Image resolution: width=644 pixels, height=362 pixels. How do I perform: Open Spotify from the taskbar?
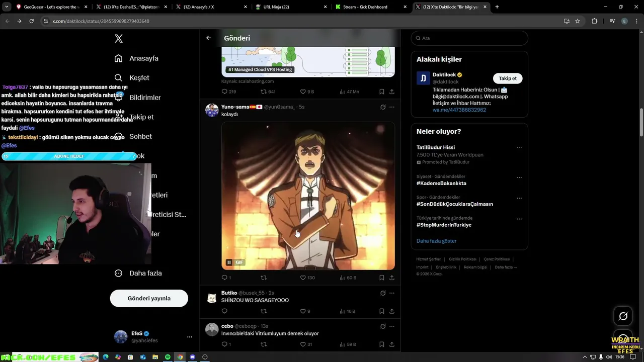(x=168, y=357)
